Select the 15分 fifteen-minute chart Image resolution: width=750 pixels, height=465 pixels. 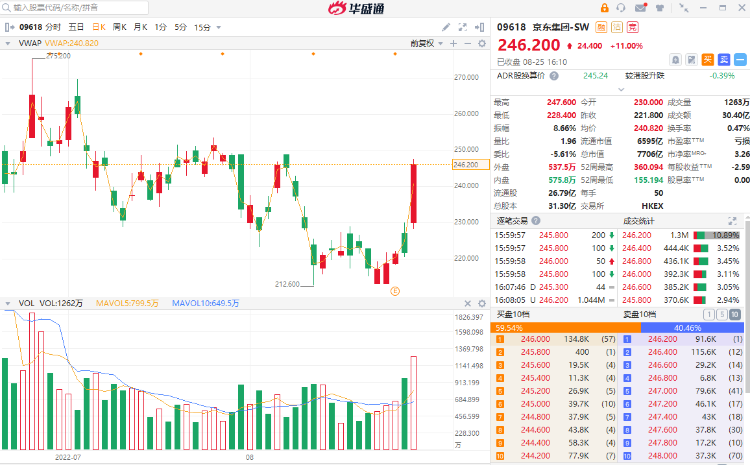[x=202, y=27]
